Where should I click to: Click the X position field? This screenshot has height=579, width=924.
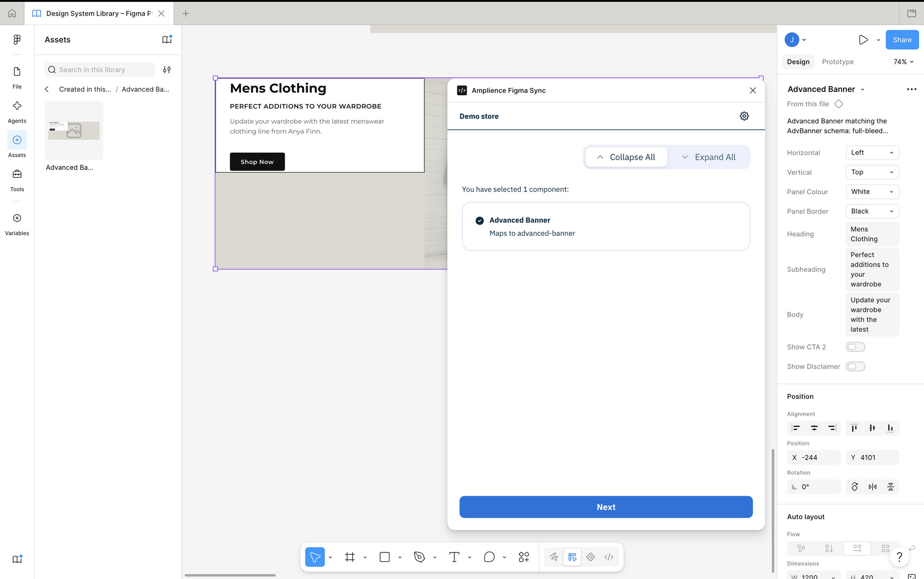click(x=813, y=457)
